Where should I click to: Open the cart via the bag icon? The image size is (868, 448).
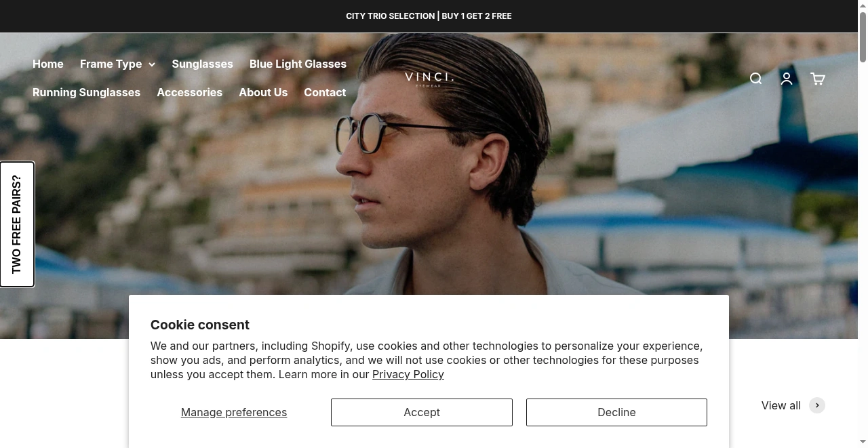tap(817, 79)
